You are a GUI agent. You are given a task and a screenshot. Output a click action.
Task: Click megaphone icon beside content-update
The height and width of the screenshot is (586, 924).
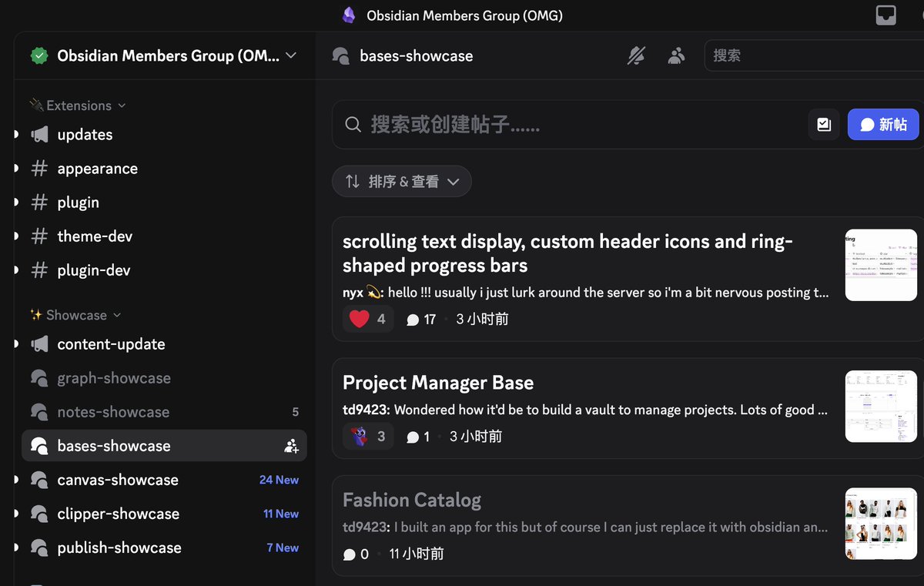click(x=39, y=344)
